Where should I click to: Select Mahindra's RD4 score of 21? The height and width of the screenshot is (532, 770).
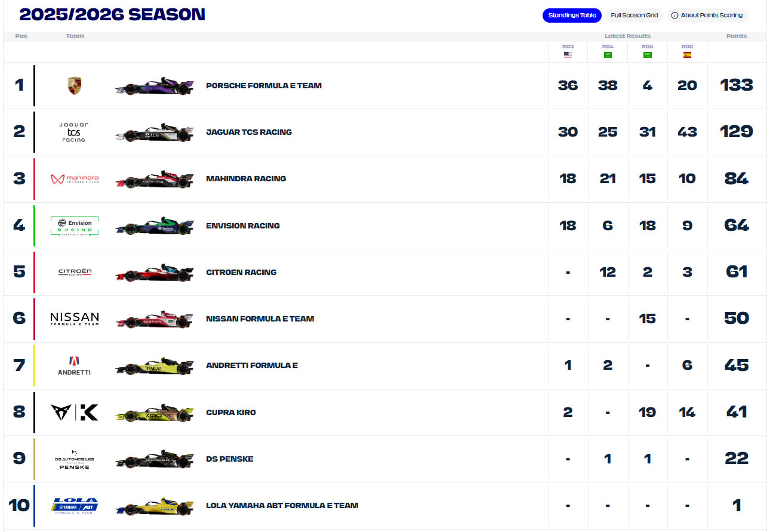point(608,178)
